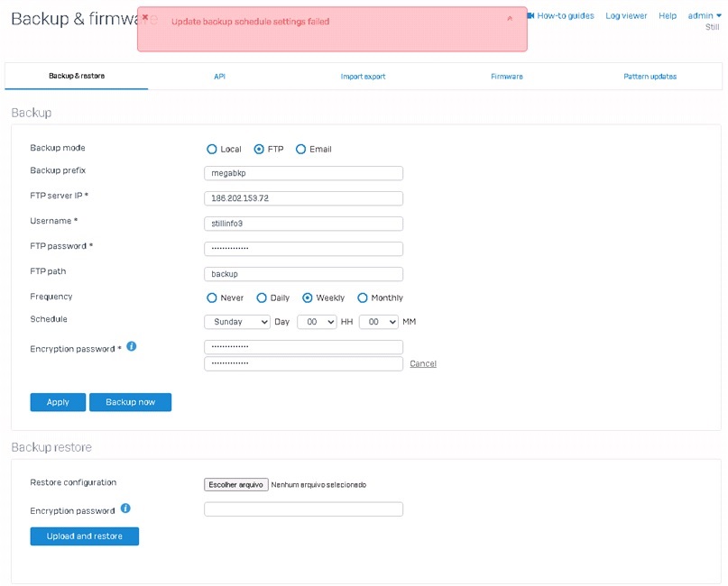This screenshot has height=586, width=728.
Task: Open the Log viewer link
Action: (x=626, y=15)
